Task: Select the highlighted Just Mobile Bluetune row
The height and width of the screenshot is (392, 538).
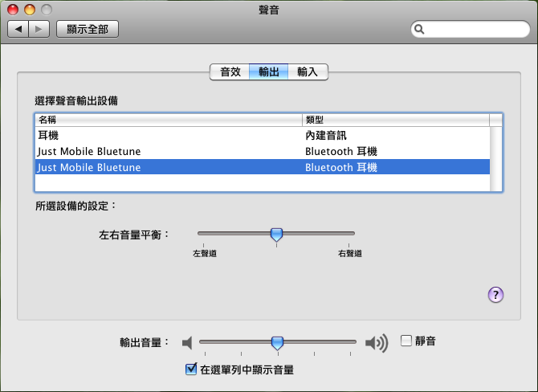Action: click(x=263, y=167)
